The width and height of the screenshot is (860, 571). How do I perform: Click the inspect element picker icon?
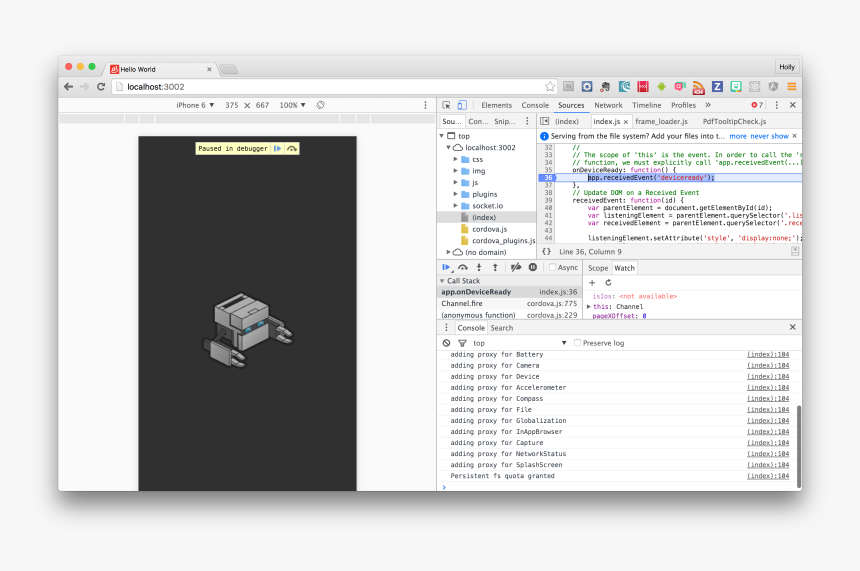point(446,105)
